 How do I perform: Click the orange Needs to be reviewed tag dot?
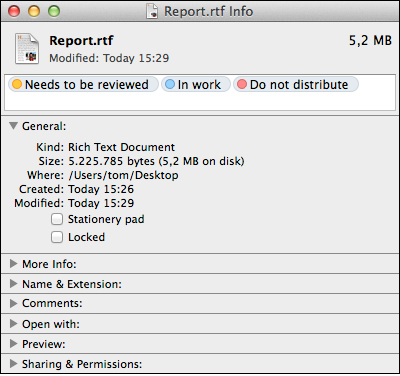[x=17, y=84]
